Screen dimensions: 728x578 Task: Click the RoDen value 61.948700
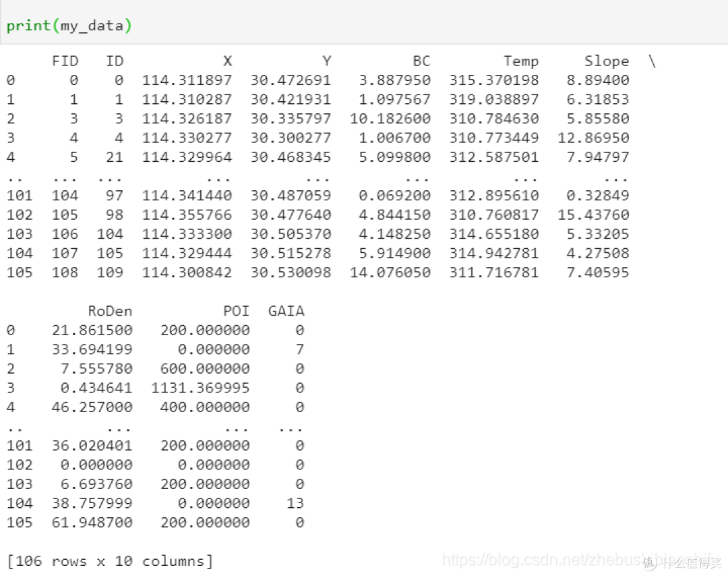pos(92,523)
